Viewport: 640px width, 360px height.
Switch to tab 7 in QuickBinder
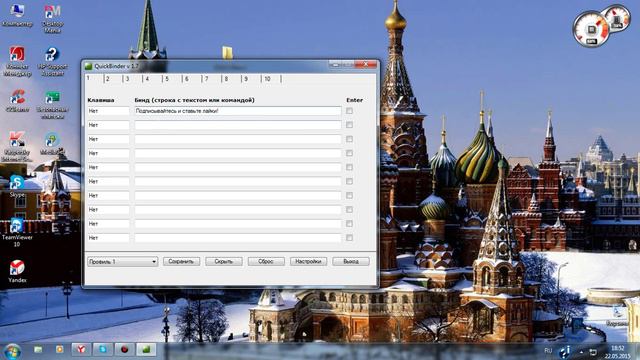click(x=211, y=79)
